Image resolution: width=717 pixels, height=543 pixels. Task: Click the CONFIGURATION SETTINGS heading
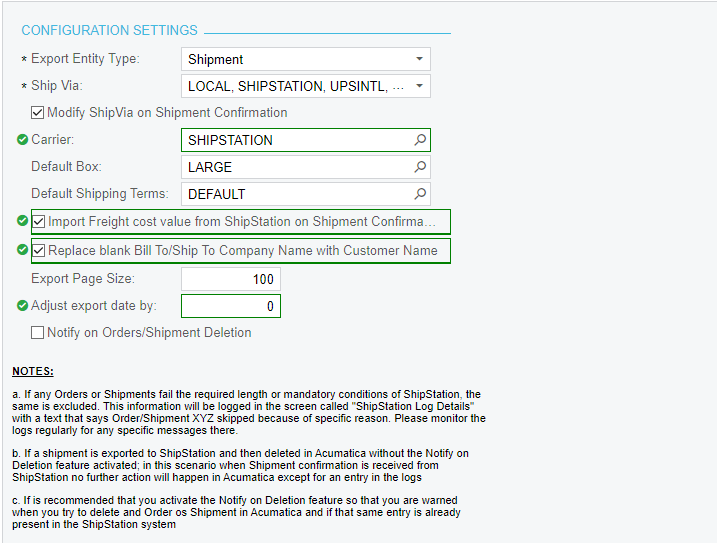pyautogui.click(x=110, y=30)
